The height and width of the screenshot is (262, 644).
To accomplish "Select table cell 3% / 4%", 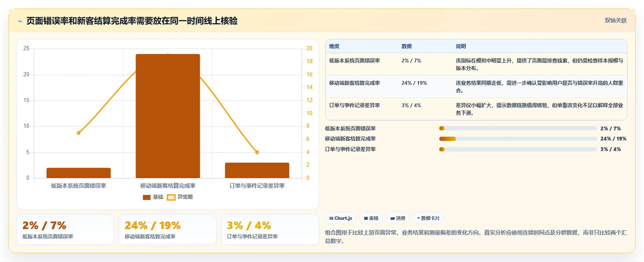I will (411, 105).
